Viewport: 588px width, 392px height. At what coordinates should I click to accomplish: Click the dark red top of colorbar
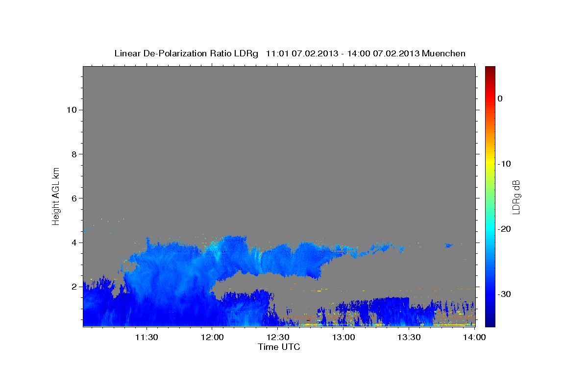(490, 70)
